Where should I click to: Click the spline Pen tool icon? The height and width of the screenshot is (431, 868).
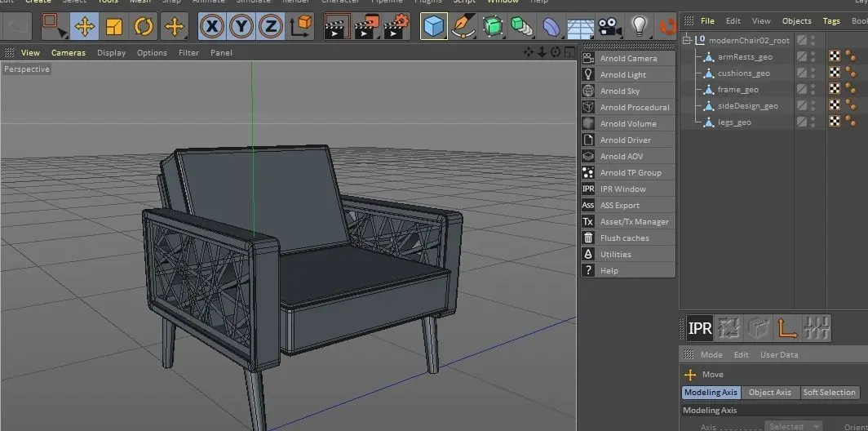pos(463,26)
